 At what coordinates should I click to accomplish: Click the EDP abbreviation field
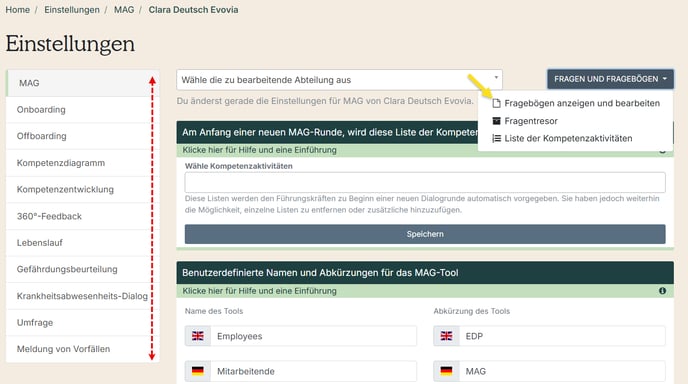562,336
